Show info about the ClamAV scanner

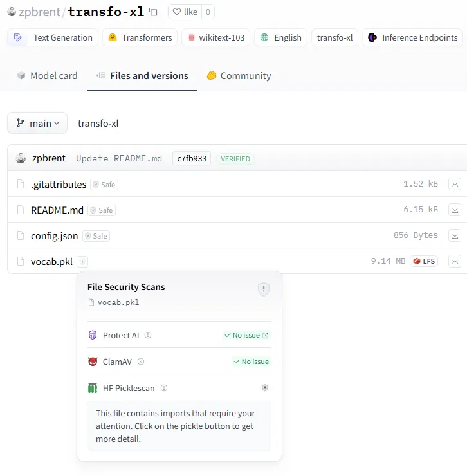[x=141, y=362]
